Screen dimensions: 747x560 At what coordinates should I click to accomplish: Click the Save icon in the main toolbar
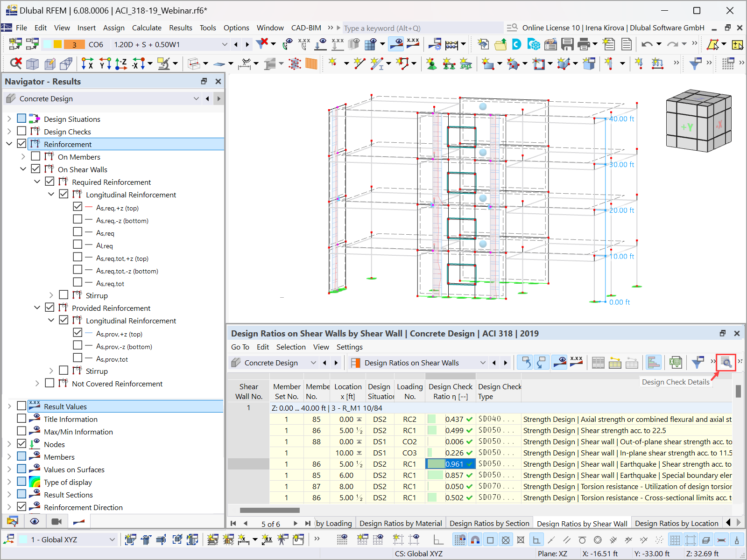[x=567, y=44]
